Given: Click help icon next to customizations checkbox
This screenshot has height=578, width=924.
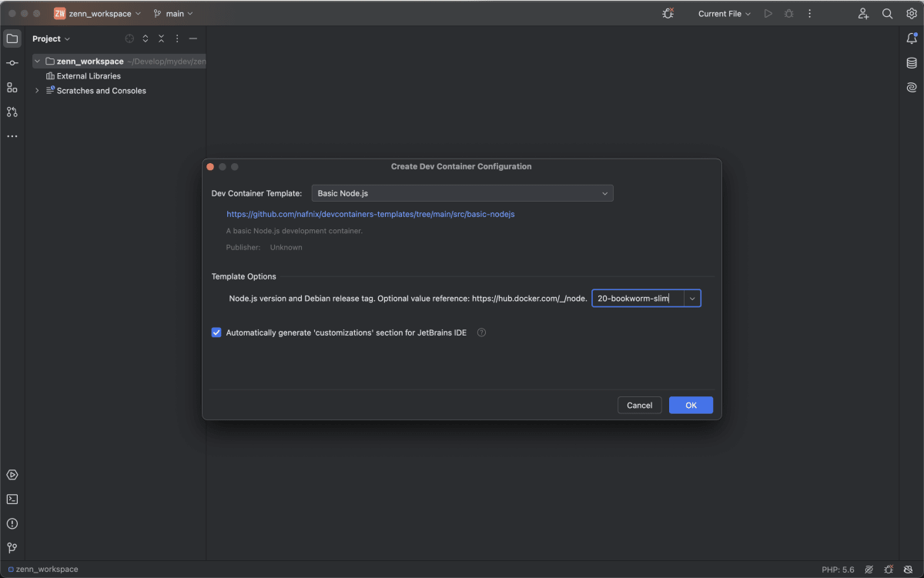Looking at the screenshot, I should [x=482, y=332].
